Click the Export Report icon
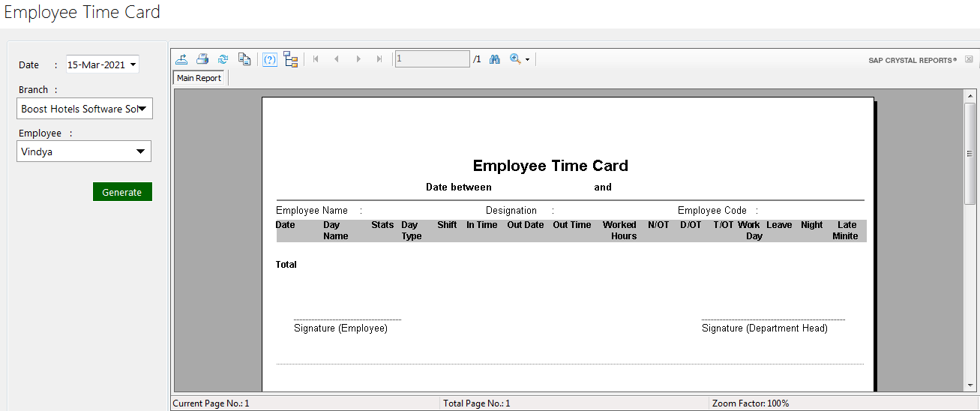 [181, 59]
